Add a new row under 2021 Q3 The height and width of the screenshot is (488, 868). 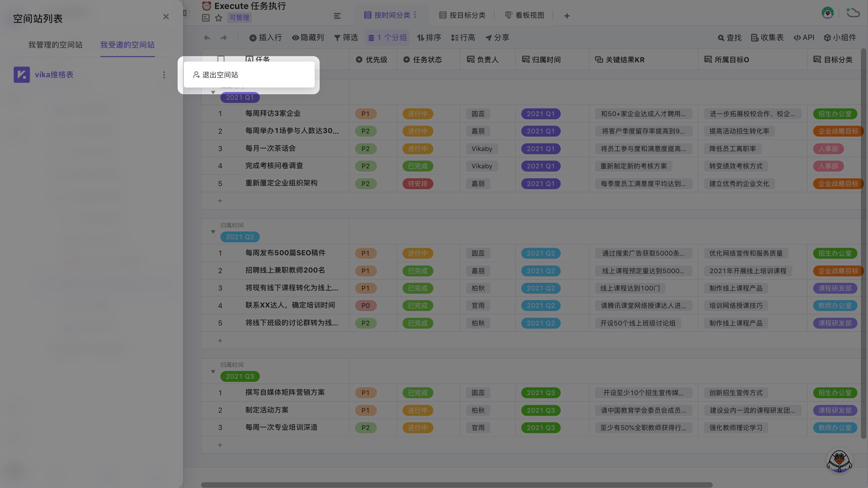coord(220,445)
